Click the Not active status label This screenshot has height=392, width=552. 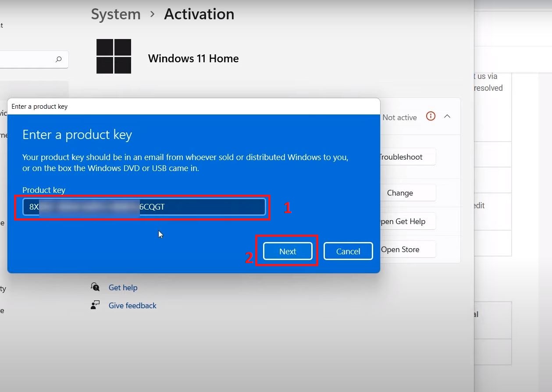[399, 118]
